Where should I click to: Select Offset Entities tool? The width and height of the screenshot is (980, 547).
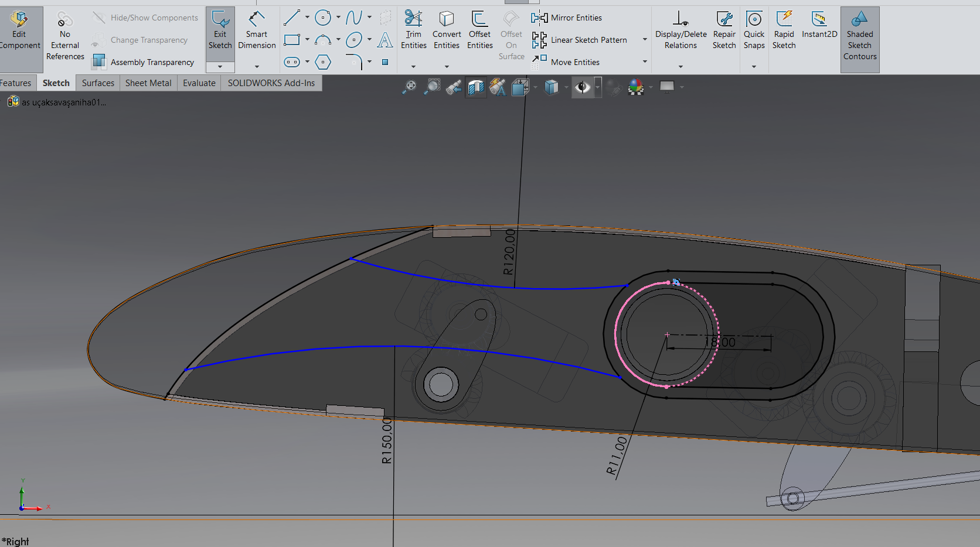tap(479, 19)
